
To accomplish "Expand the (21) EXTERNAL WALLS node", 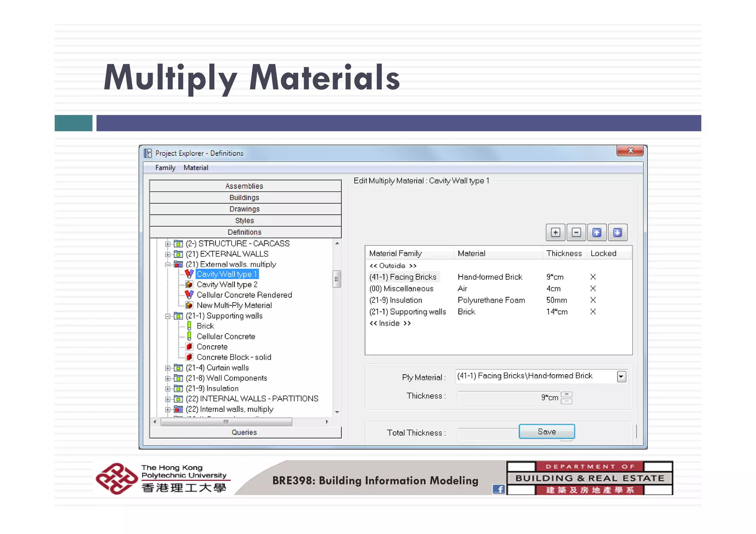I will tap(168, 254).
